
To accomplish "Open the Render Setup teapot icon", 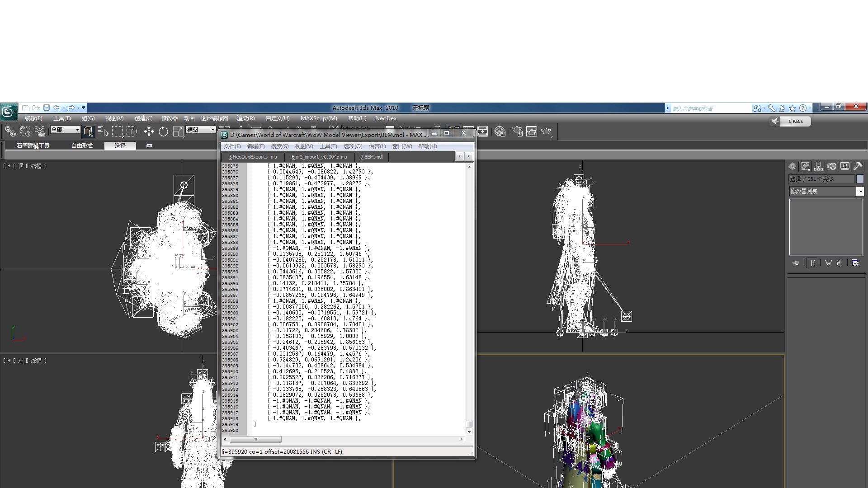I will tap(517, 131).
